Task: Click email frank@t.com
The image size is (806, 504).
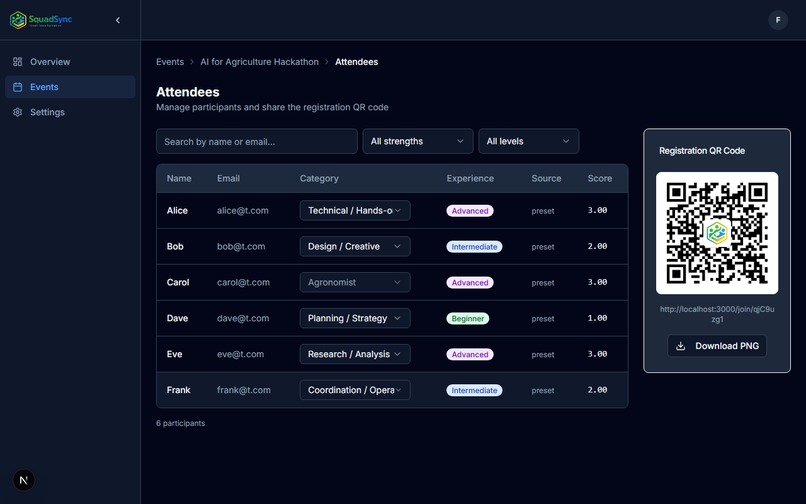Action: 244,390
